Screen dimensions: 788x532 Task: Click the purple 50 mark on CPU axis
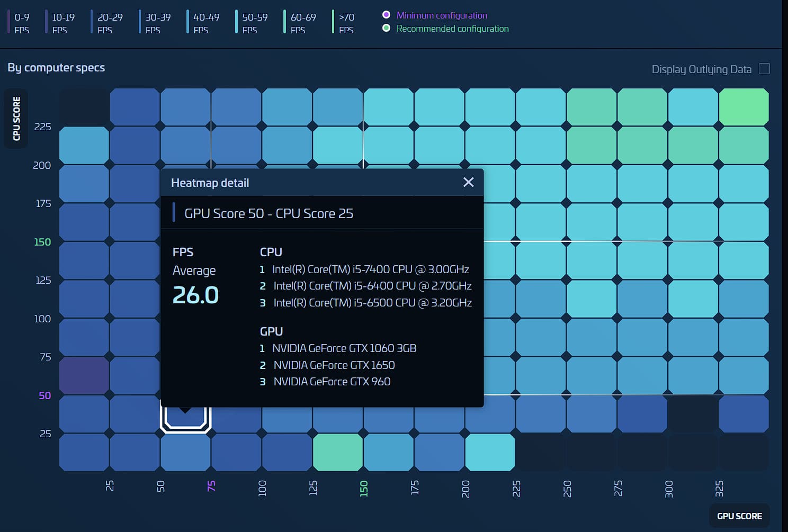point(45,395)
